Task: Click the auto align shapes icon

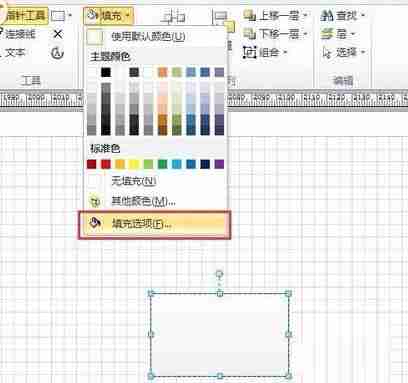Action: [173, 17]
